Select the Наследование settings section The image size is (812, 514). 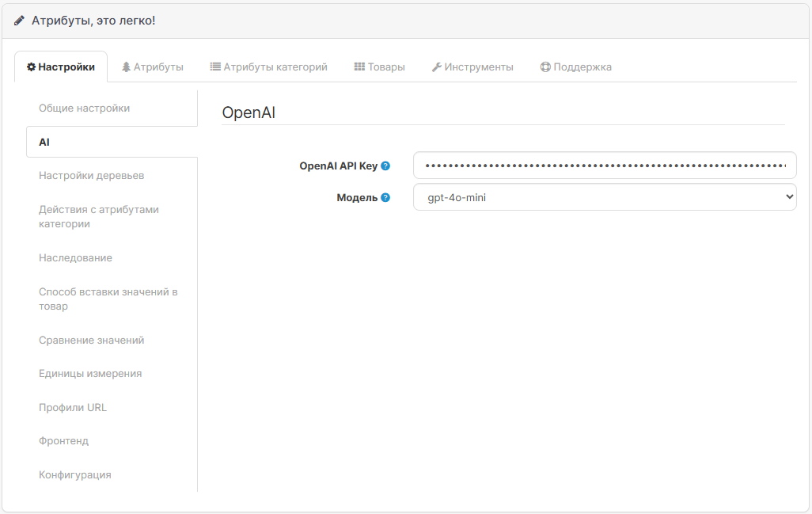click(76, 257)
